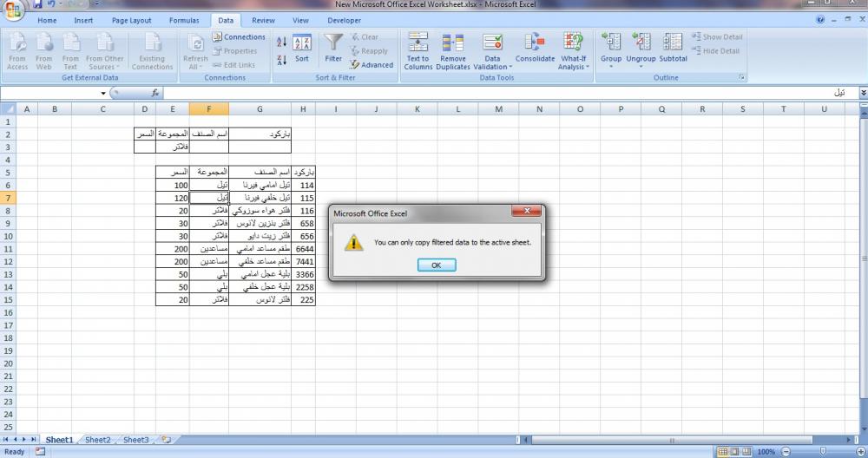The height and width of the screenshot is (458, 868).
Task: Open Existing Connections
Action: pyautogui.click(x=152, y=51)
